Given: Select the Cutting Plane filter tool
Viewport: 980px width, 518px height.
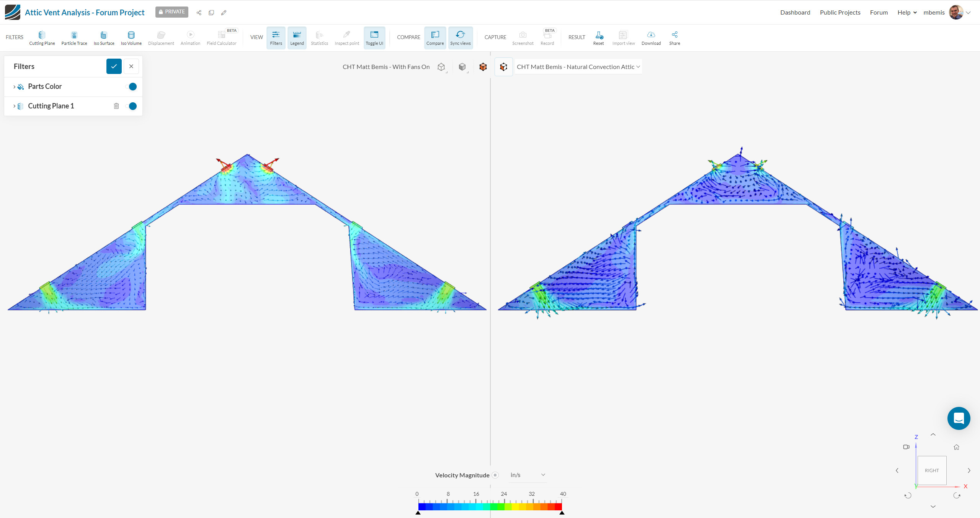Looking at the screenshot, I should (x=42, y=38).
